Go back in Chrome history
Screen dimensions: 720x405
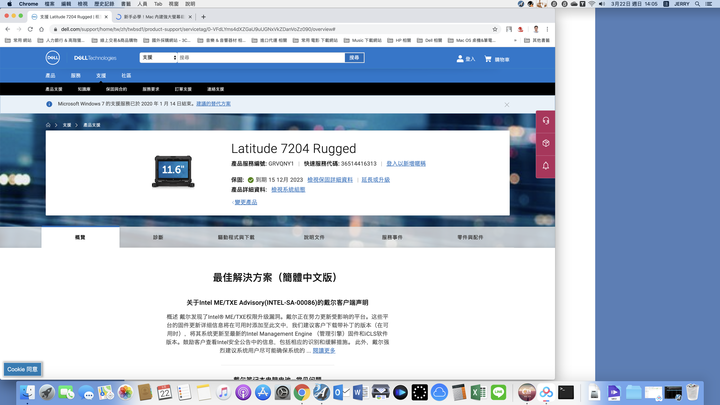(x=8, y=29)
